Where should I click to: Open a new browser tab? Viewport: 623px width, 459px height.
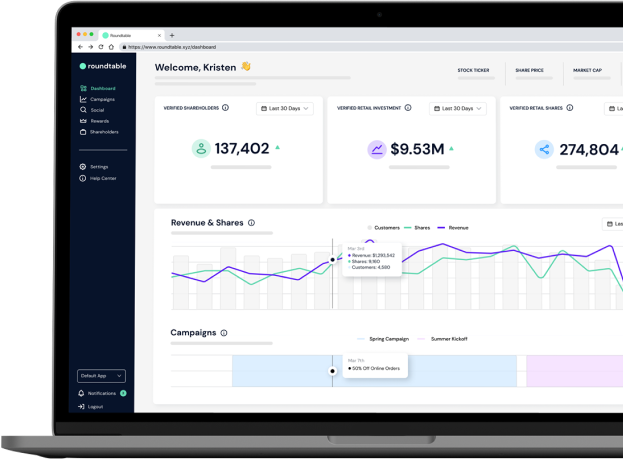pos(172,35)
